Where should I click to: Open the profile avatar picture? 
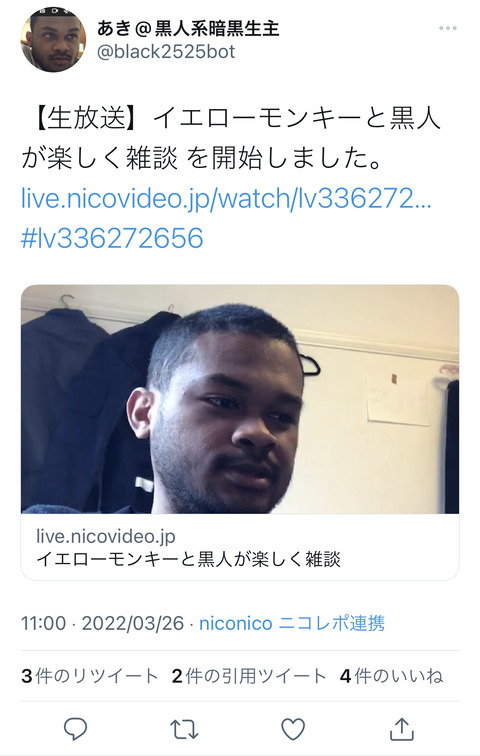click(53, 40)
